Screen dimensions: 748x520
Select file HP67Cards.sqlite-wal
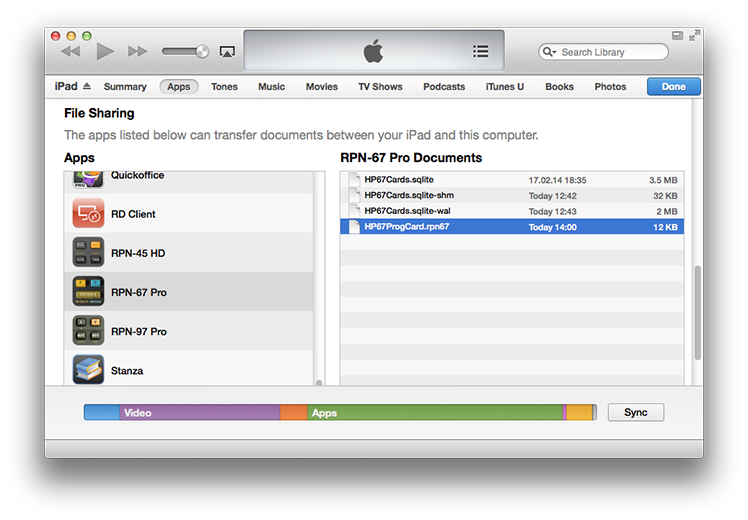[512, 211]
